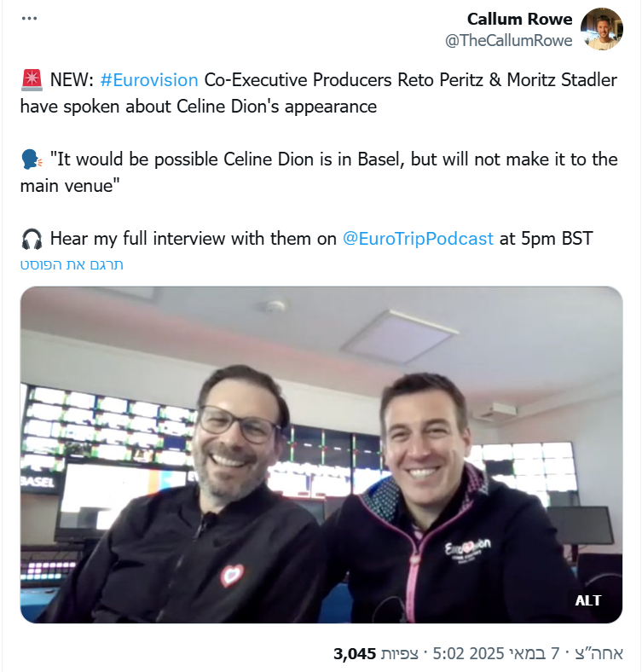
Task: Click the headphones emoji
Action: [x=32, y=239]
